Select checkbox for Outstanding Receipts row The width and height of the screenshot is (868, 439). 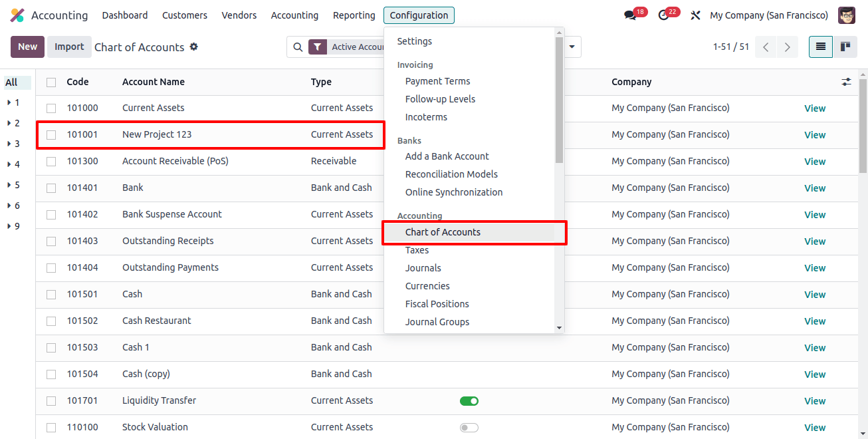51,241
